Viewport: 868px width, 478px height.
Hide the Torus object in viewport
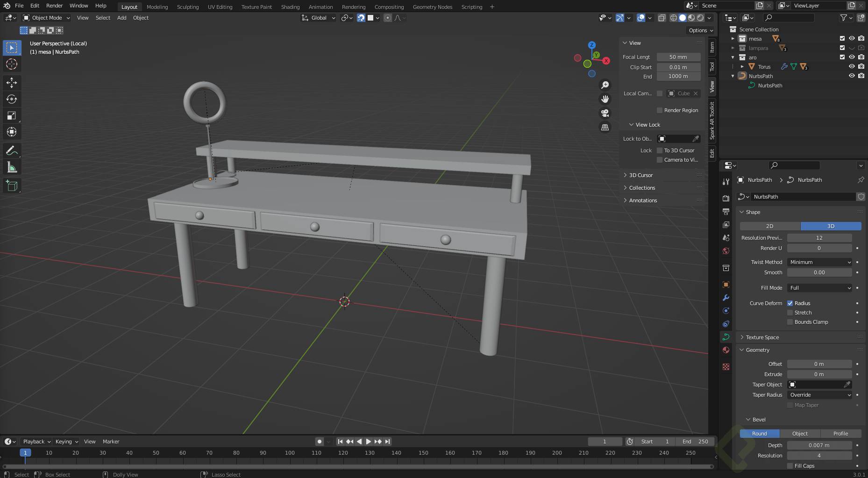pos(852,67)
